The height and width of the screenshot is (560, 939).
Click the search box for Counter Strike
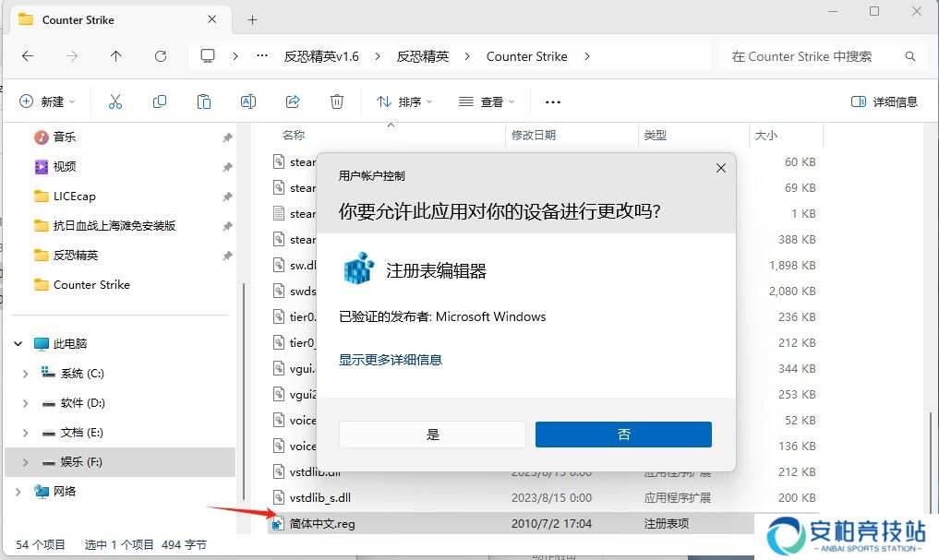[813, 56]
